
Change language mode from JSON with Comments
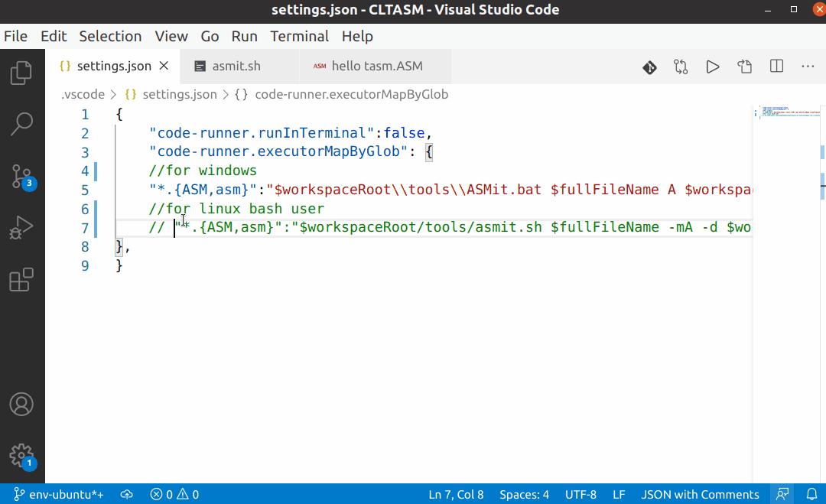click(x=700, y=494)
